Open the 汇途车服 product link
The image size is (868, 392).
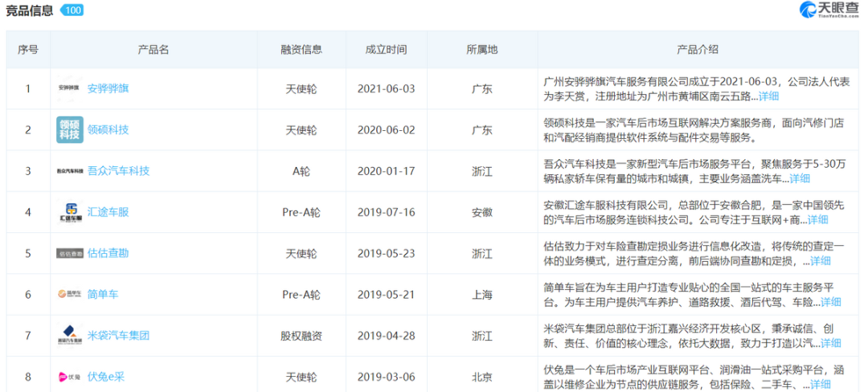click(108, 212)
